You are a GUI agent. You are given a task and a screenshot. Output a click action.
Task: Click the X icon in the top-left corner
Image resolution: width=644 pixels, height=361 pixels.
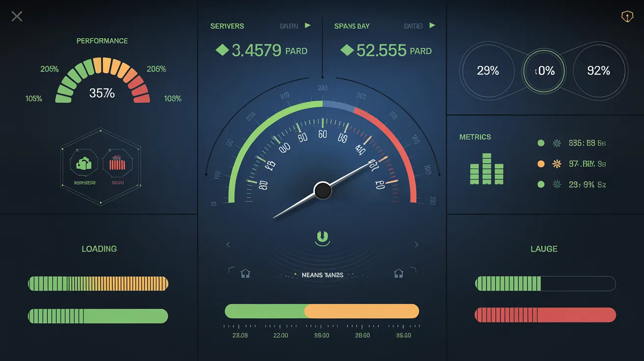click(x=17, y=17)
